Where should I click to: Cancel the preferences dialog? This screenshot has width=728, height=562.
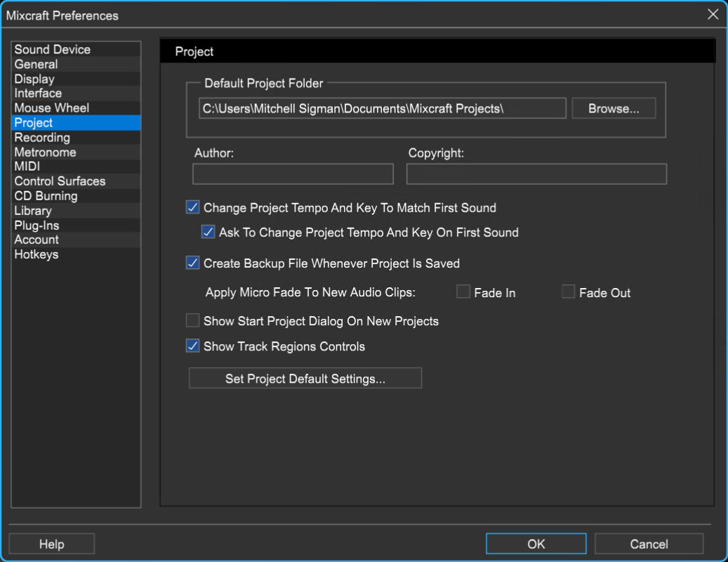(x=649, y=544)
